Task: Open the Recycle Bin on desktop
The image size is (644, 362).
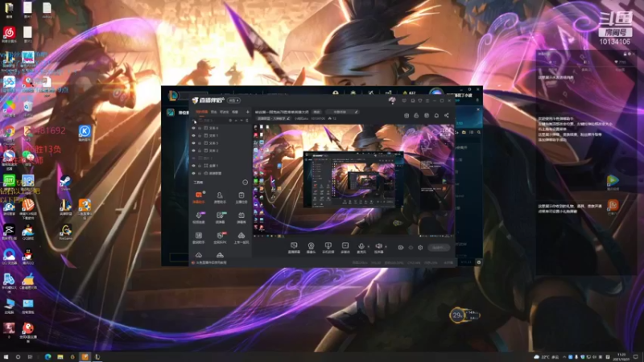Action: [x=27, y=109]
